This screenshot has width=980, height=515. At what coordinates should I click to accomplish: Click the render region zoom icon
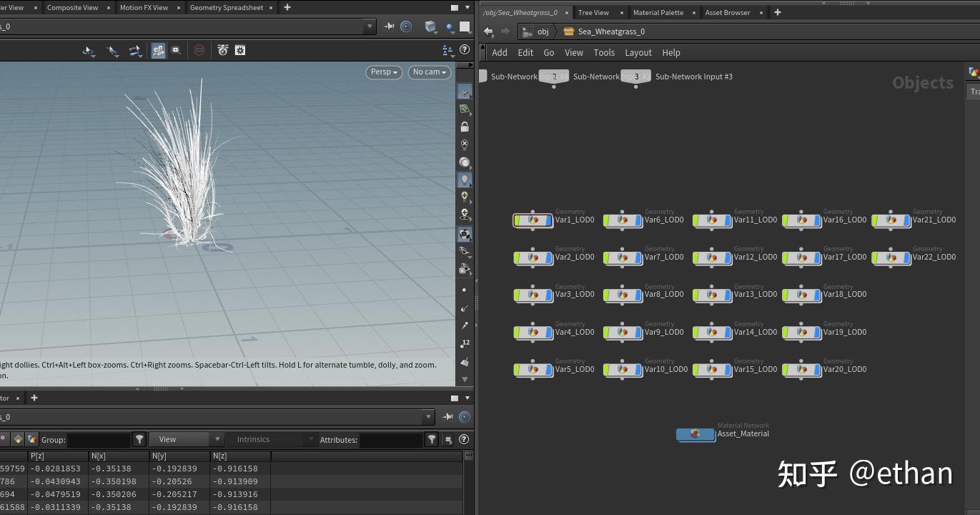coord(177,51)
